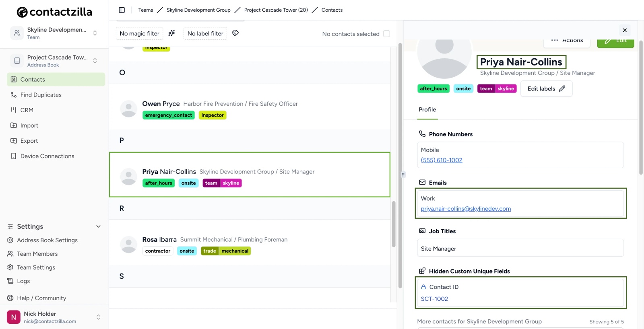Open the contactzilla logo home
Image resolution: width=644 pixels, height=329 pixels.
pos(54,12)
